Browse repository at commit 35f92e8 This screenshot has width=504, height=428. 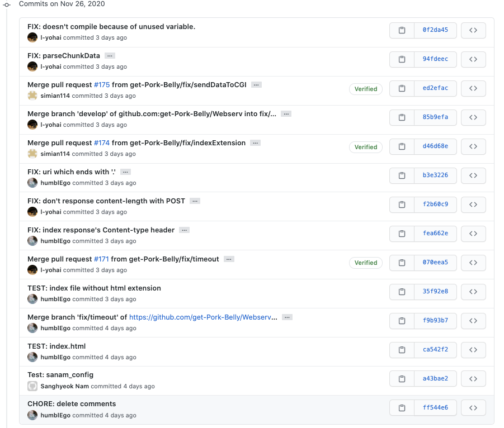pyautogui.click(x=473, y=292)
